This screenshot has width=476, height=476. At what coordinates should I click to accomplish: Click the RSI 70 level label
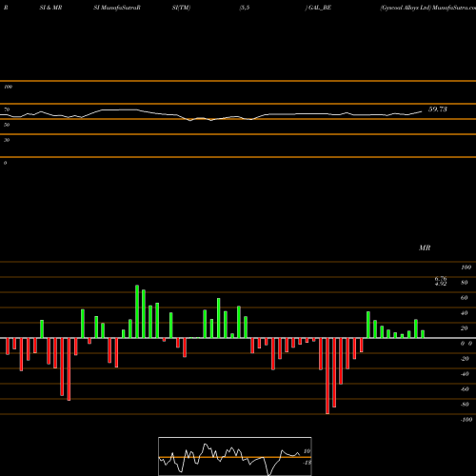7,109
